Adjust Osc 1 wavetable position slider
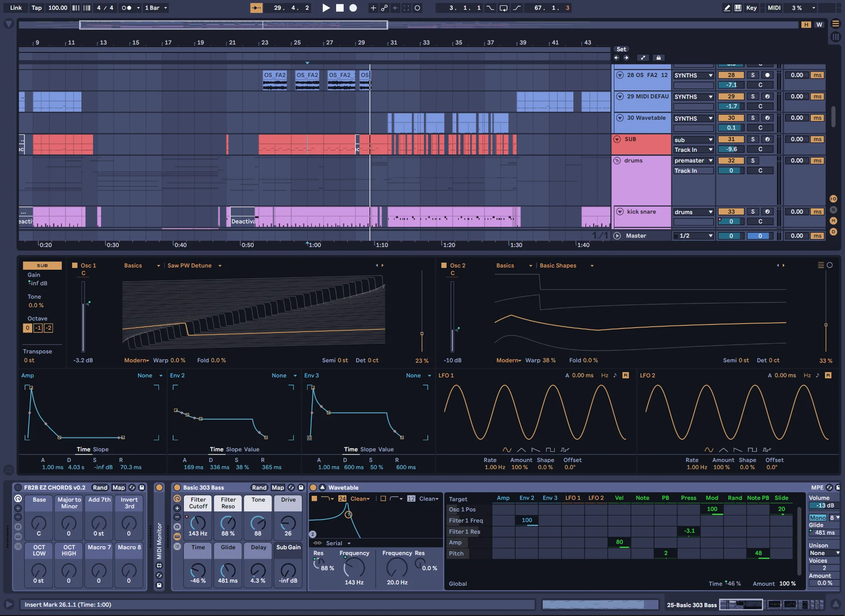 (422, 333)
